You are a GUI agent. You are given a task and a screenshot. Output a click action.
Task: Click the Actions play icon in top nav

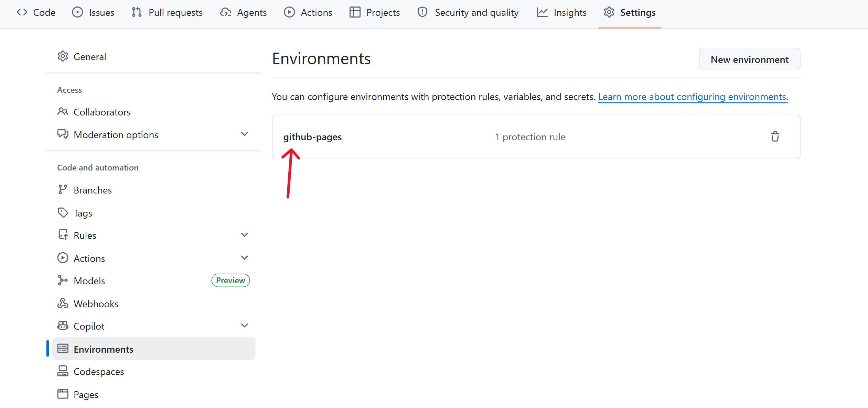point(289,12)
